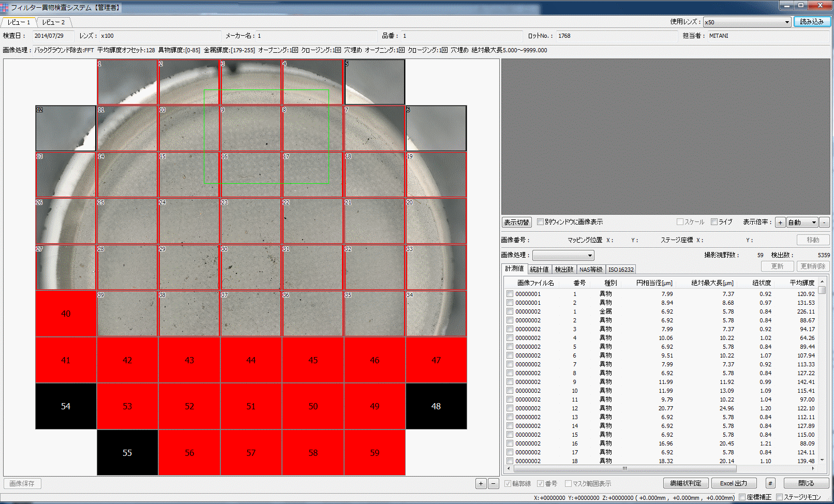This screenshot has width=834, height=504.
Task: Open the 画像処理 combo box
Action: (x=563, y=255)
